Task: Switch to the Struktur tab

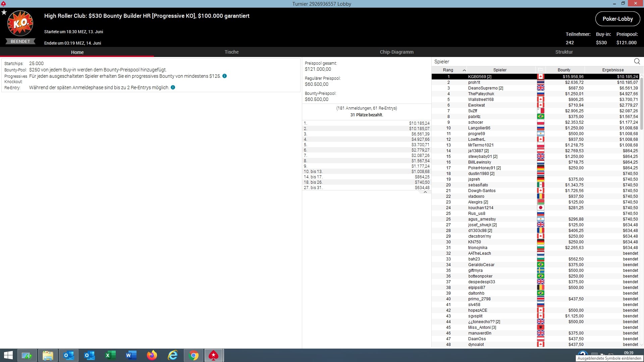Action: point(564,52)
